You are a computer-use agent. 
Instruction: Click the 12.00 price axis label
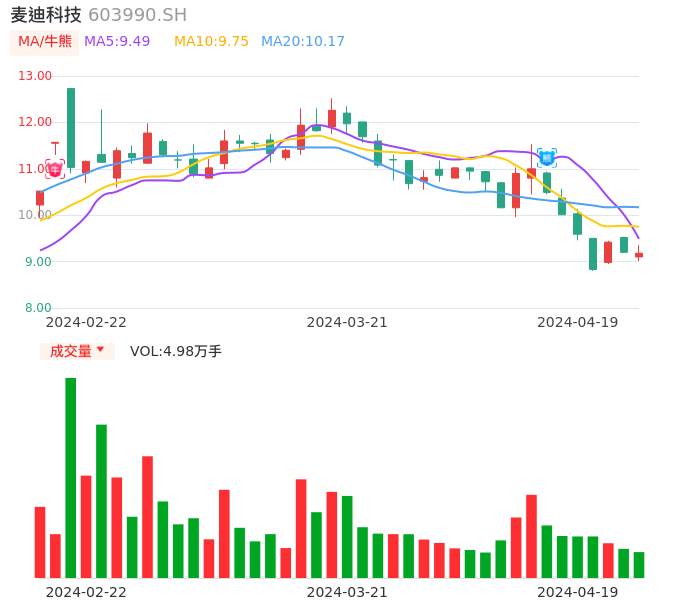(35, 122)
